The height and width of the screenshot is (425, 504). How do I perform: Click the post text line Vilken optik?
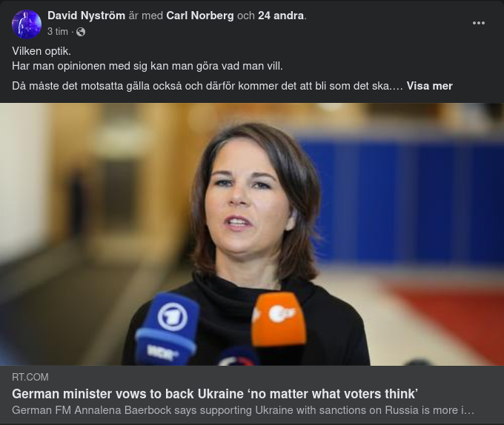coord(42,51)
